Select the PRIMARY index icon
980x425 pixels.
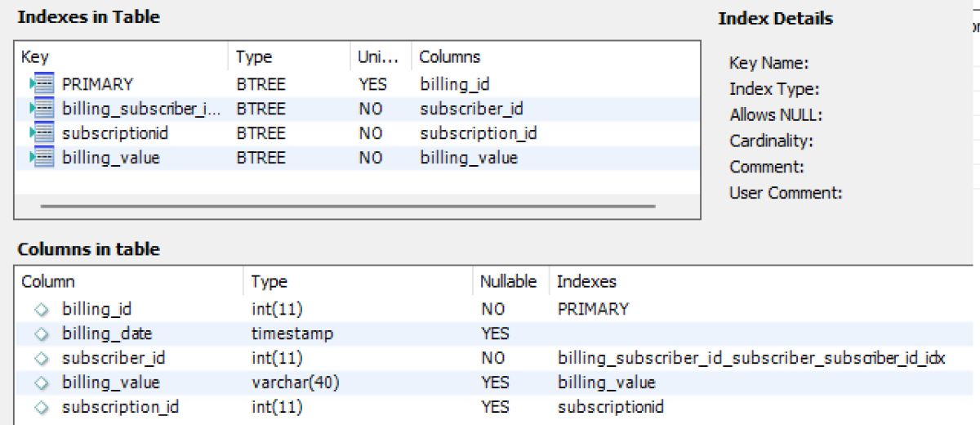pos(42,83)
